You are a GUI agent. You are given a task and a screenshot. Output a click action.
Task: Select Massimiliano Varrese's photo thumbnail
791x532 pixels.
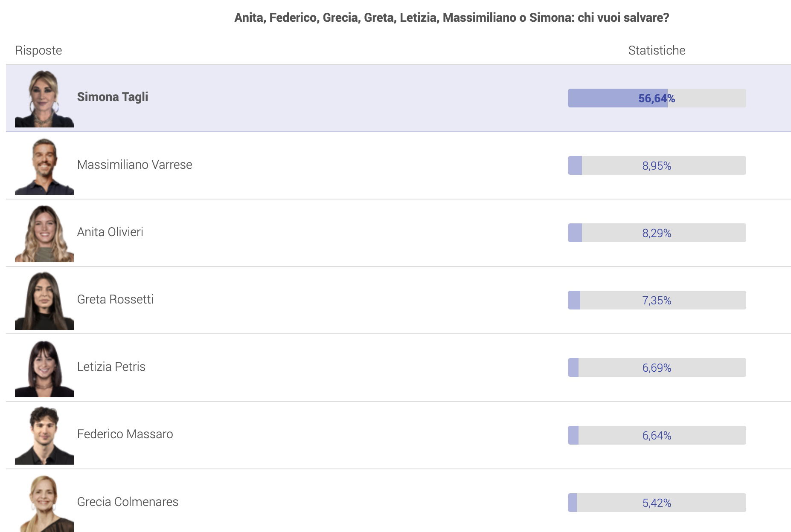pyautogui.click(x=44, y=165)
